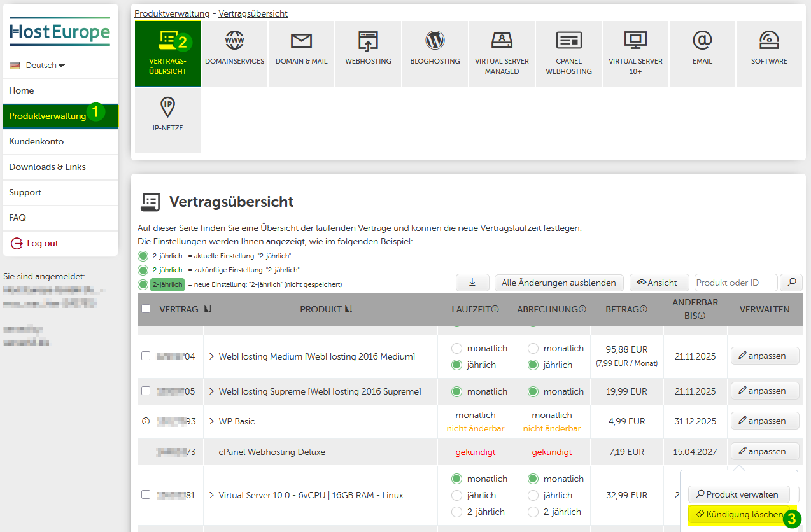Select the Email @ icon
This screenshot has width=811, height=532.
point(702,41)
